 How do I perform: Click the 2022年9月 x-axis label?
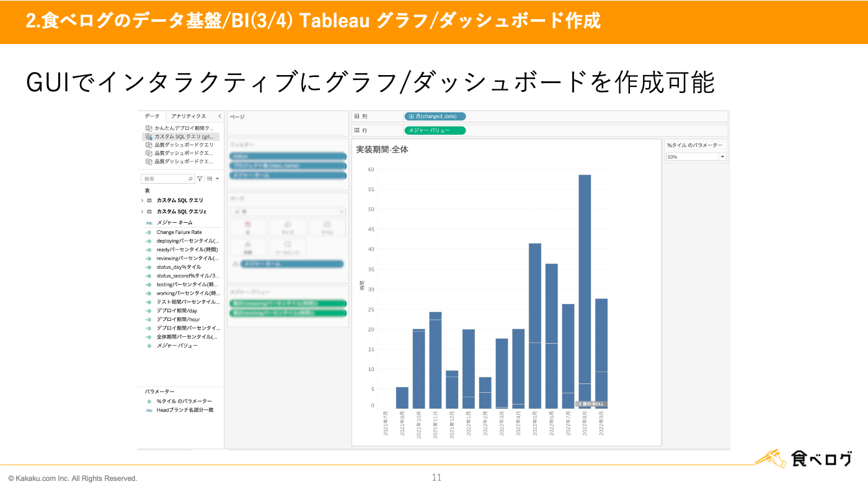point(601,423)
